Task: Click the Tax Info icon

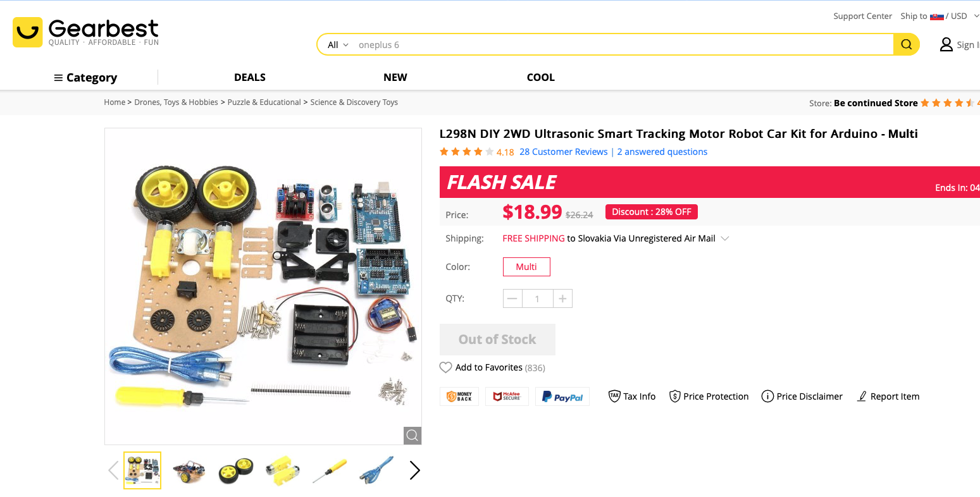Action: [614, 396]
